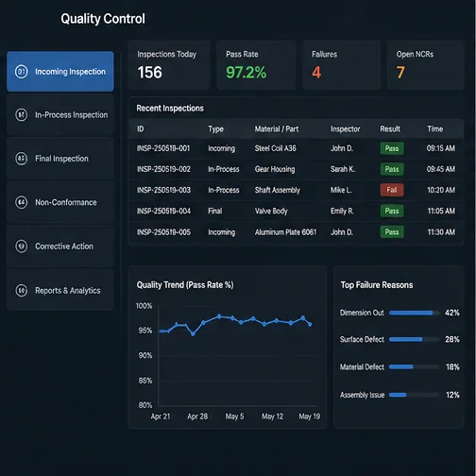
Task: Click Shaft Assembly part cell
Action: pos(278,190)
